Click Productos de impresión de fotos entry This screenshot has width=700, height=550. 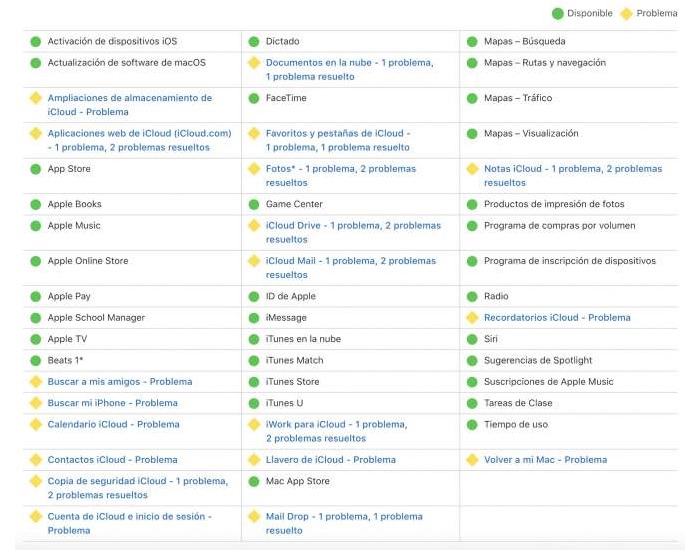554,204
